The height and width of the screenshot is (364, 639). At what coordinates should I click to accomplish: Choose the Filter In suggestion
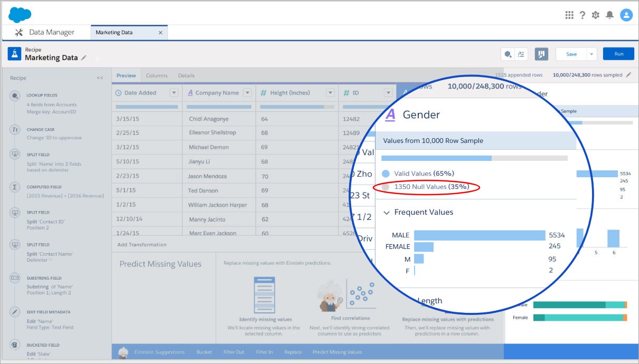(265, 352)
